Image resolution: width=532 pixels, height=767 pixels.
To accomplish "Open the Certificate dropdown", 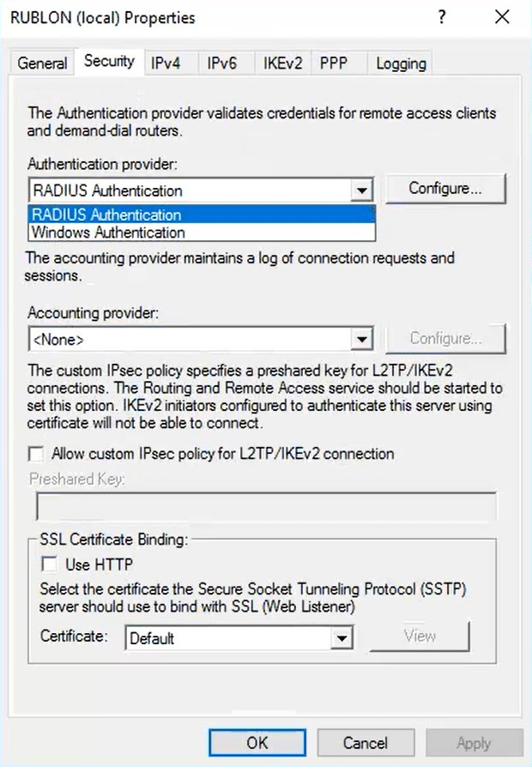I will [342, 638].
